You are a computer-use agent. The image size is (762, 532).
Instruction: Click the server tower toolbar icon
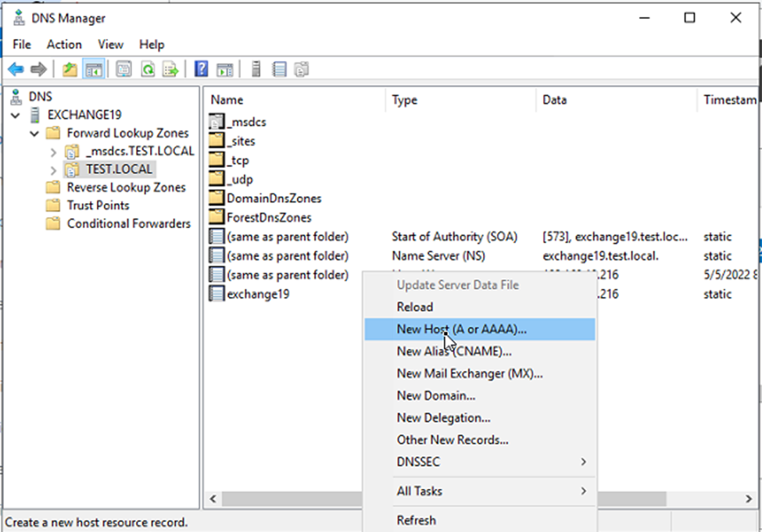click(x=256, y=70)
